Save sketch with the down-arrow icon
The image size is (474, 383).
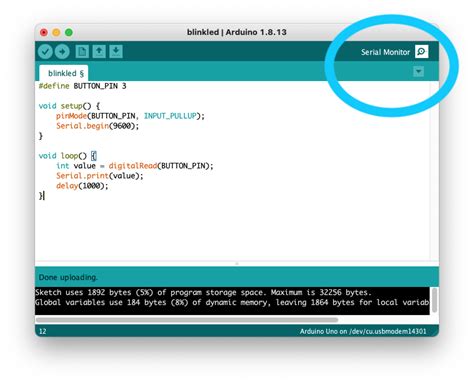pyautogui.click(x=116, y=52)
